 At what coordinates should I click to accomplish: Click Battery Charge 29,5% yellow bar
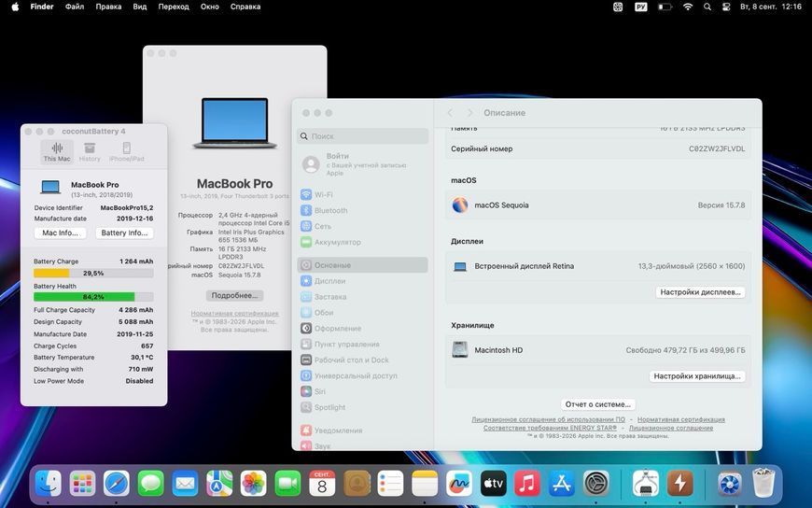point(93,274)
